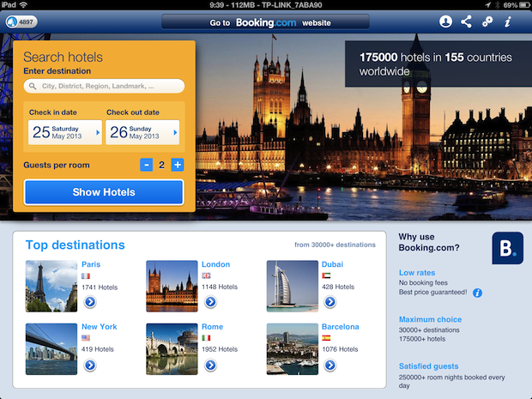Screen dimensions: 532x399
Task: Open check-out date picker Sunday 26
Action: [x=142, y=132]
